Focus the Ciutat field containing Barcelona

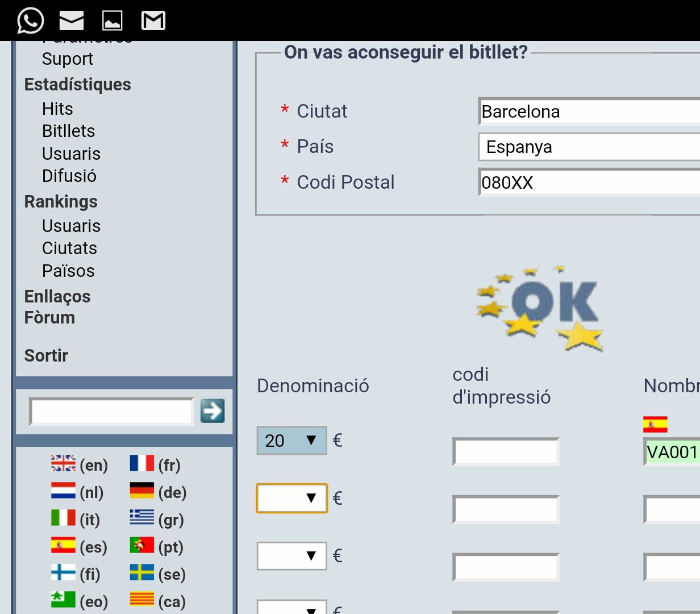589,111
